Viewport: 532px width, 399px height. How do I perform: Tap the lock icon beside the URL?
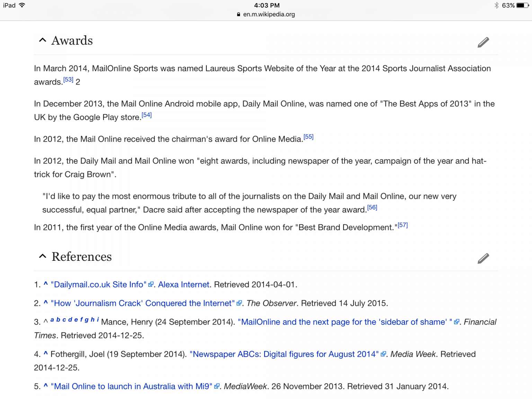tap(239, 14)
